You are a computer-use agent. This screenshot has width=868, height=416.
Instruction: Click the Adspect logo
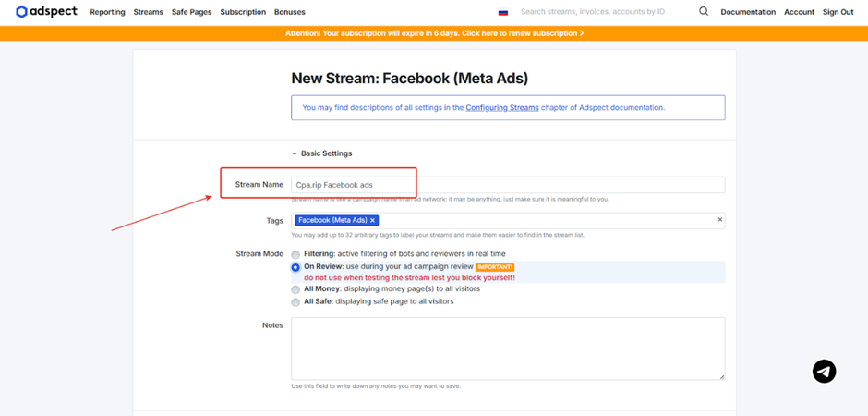point(46,12)
